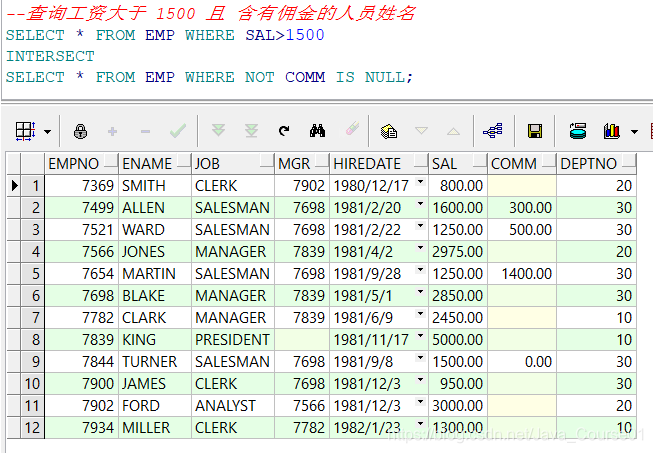Click the PRESIDENT job cell
This screenshot has height=453, width=653.
[x=233, y=340]
